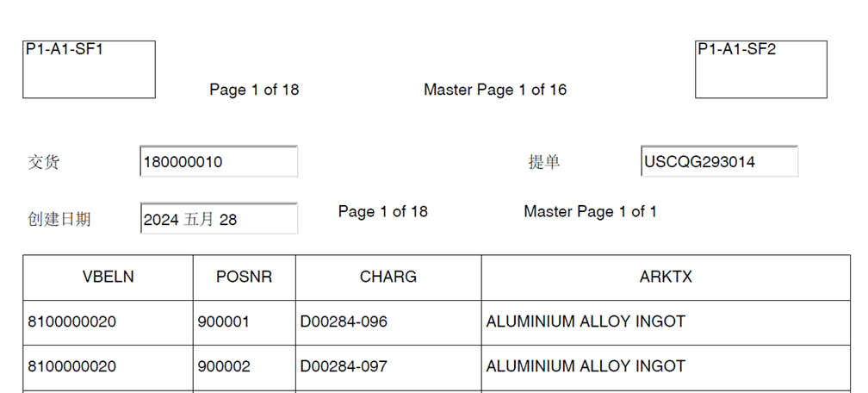Viewport: 868px width, 393px height.
Task: Click the P1-A1-SF2 box
Action: pyautogui.click(x=760, y=69)
